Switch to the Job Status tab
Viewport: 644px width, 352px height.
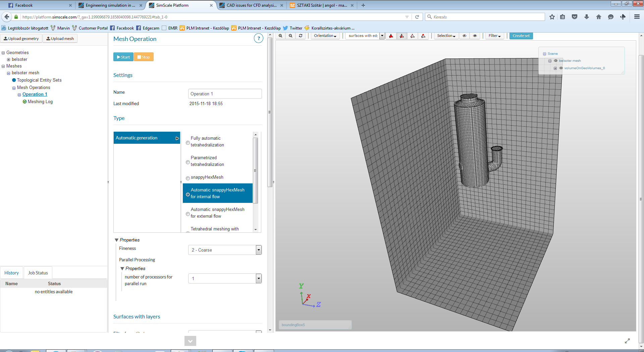(x=38, y=273)
